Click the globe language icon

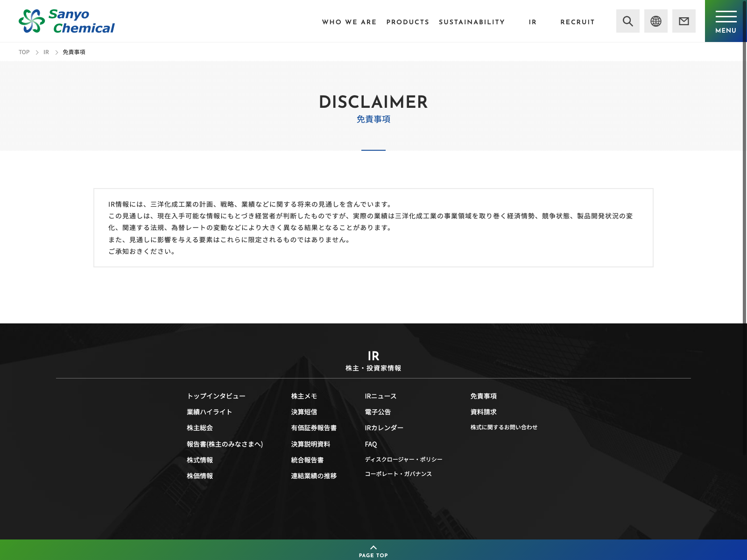point(655,21)
